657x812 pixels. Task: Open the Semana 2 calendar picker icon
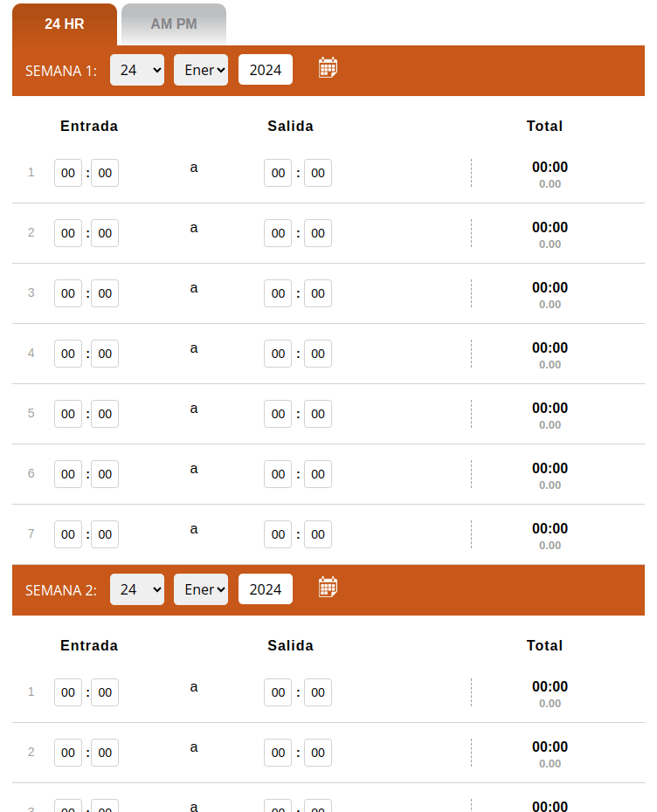[x=328, y=586]
